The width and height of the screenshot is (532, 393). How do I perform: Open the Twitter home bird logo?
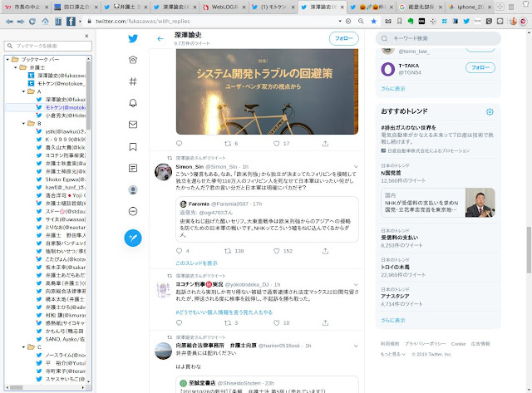coord(133,38)
